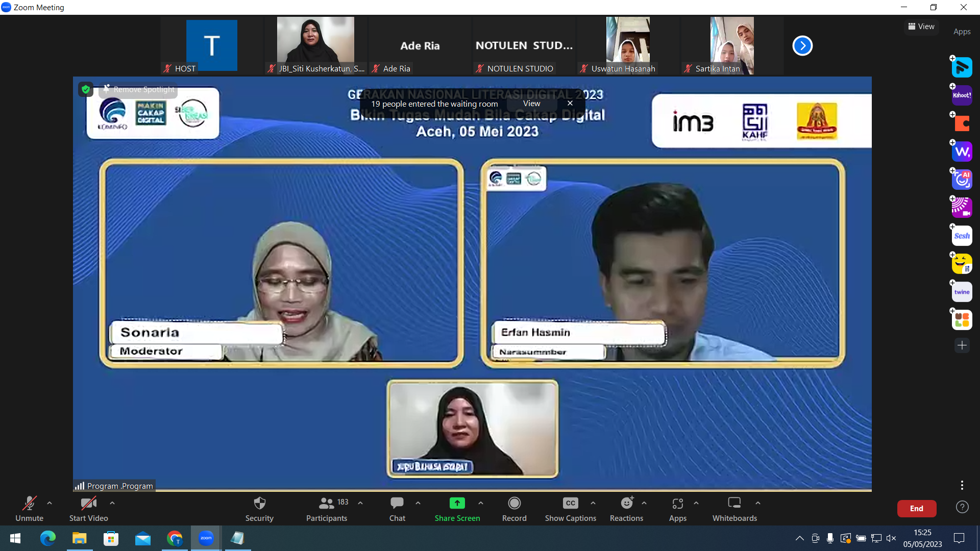
Task: Open the Windows Start menu
Action: (x=15, y=538)
